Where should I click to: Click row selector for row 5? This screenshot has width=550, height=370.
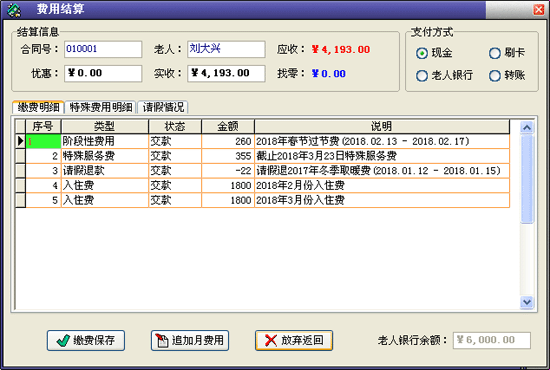click(20, 200)
